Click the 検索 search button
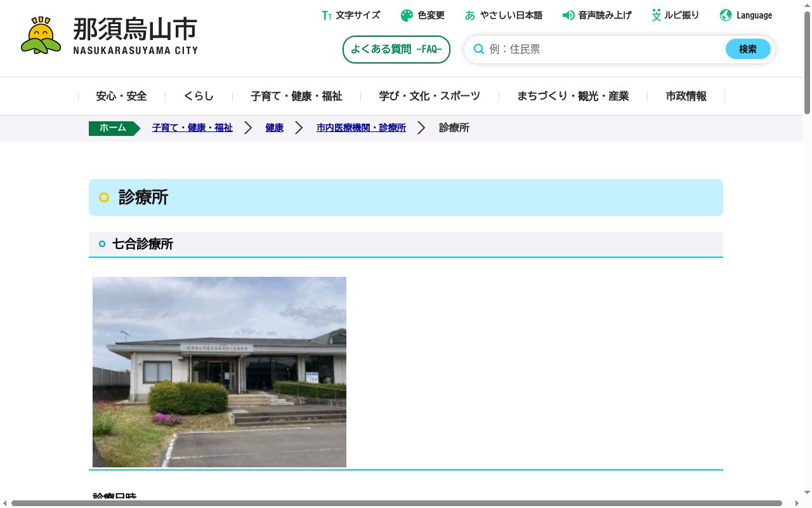 coord(748,49)
